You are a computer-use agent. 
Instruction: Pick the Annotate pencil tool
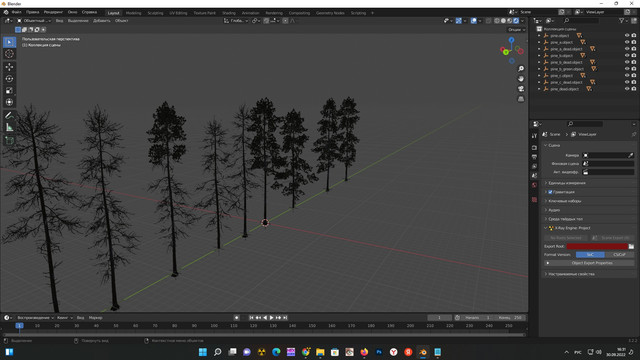coord(9,116)
